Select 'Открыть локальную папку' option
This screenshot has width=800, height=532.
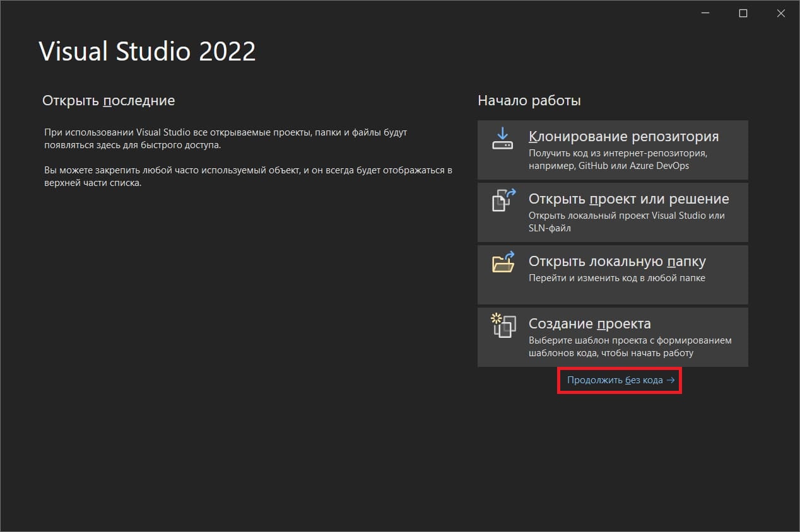(x=613, y=275)
